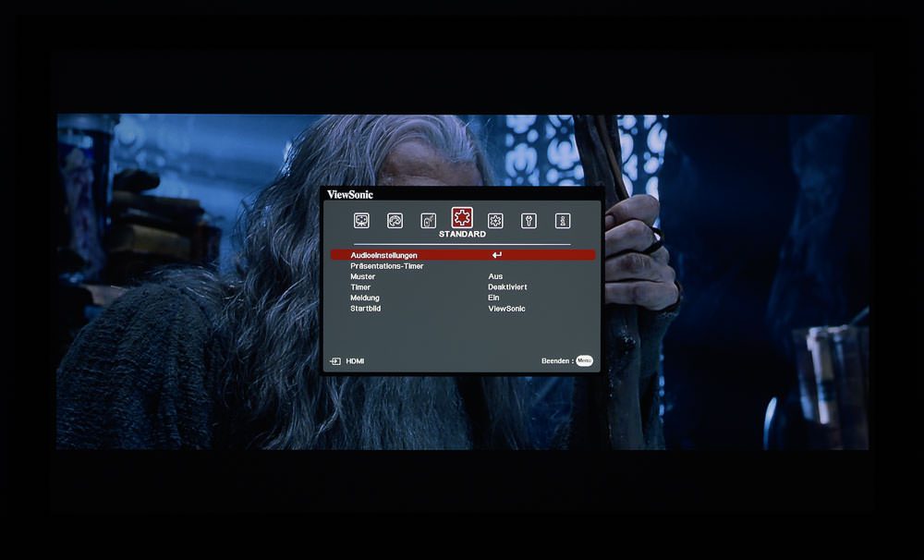Open the Advanced settings gear tab icon
Screen dimensions: 924x560
coord(495,221)
